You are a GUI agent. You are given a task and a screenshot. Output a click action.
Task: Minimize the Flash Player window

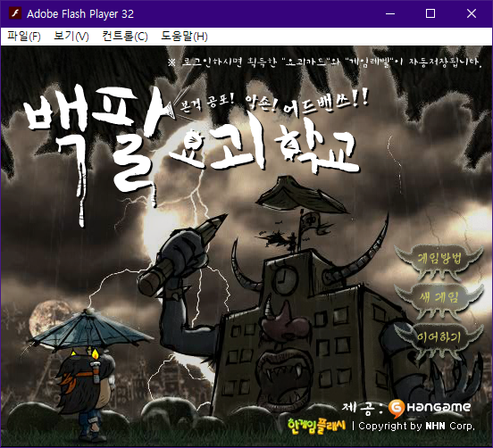[x=390, y=13]
